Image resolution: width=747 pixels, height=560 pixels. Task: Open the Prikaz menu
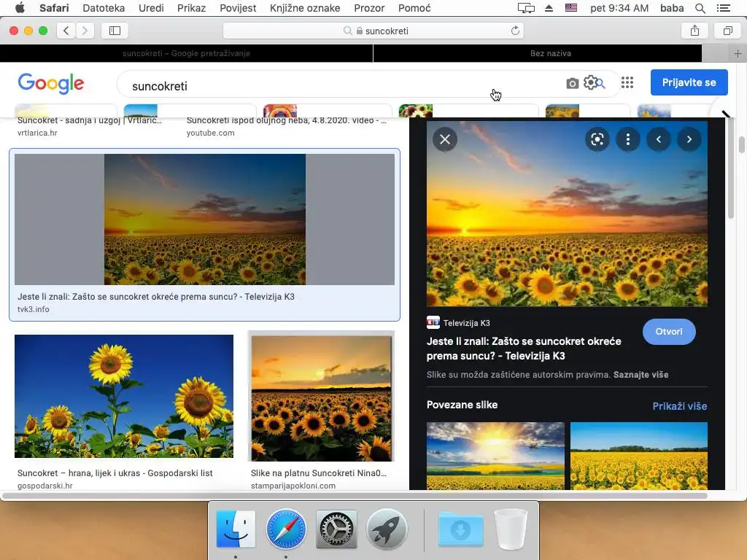coord(192,8)
